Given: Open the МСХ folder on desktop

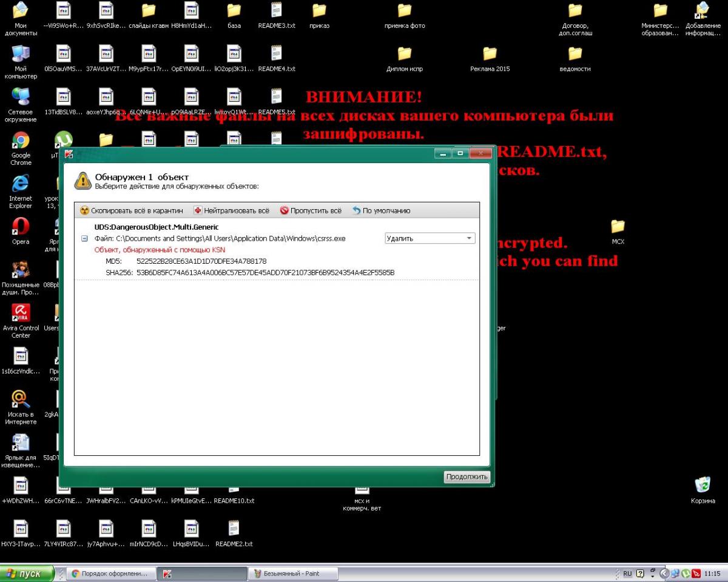Looking at the screenshot, I should [x=618, y=231].
